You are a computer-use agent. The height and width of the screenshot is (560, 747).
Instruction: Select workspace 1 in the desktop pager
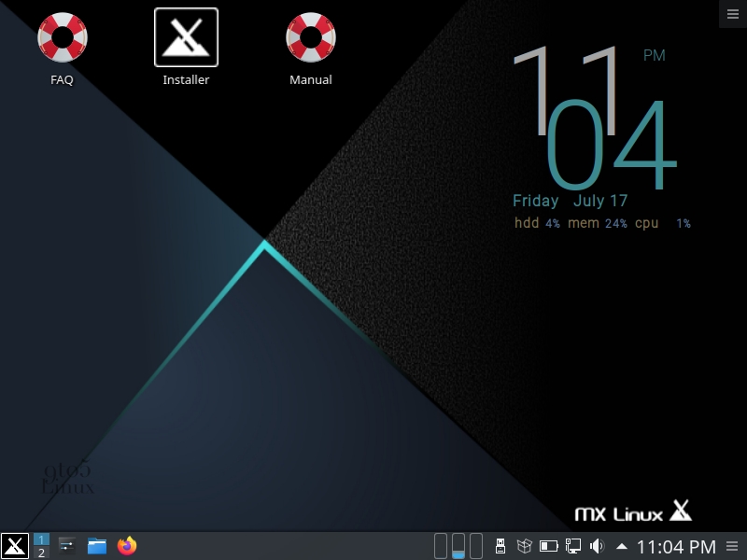[x=41, y=539]
